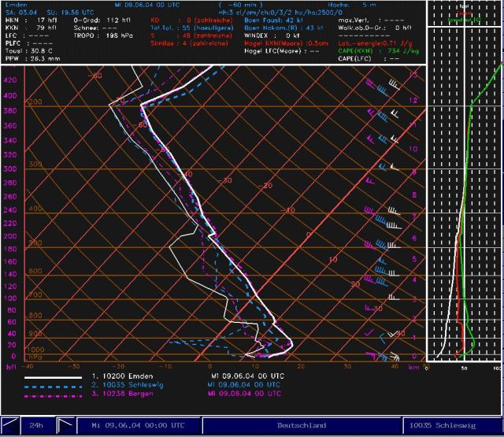Click the forward time step arrow icon

point(65,425)
